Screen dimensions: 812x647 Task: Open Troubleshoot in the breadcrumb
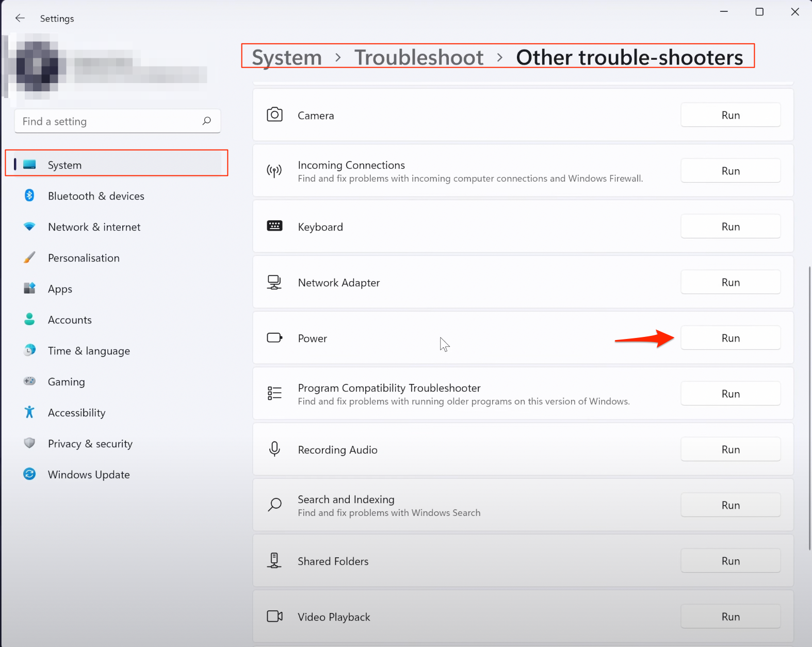(x=418, y=57)
